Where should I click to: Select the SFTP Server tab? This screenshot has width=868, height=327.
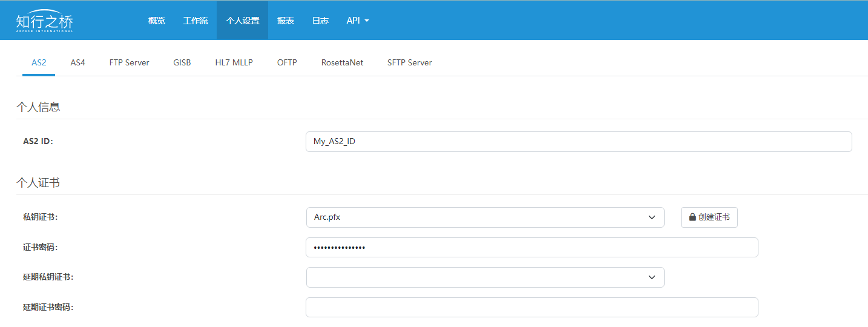click(x=409, y=62)
